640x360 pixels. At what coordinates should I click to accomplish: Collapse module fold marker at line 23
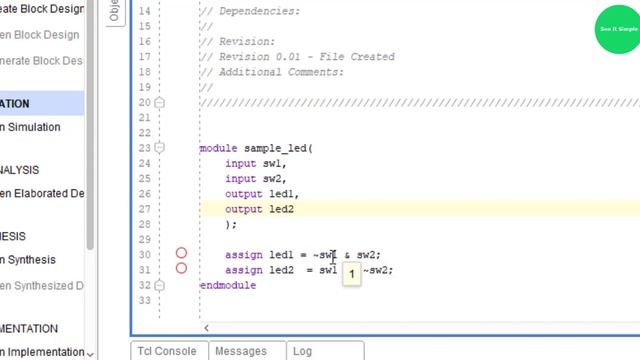pos(160,147)
